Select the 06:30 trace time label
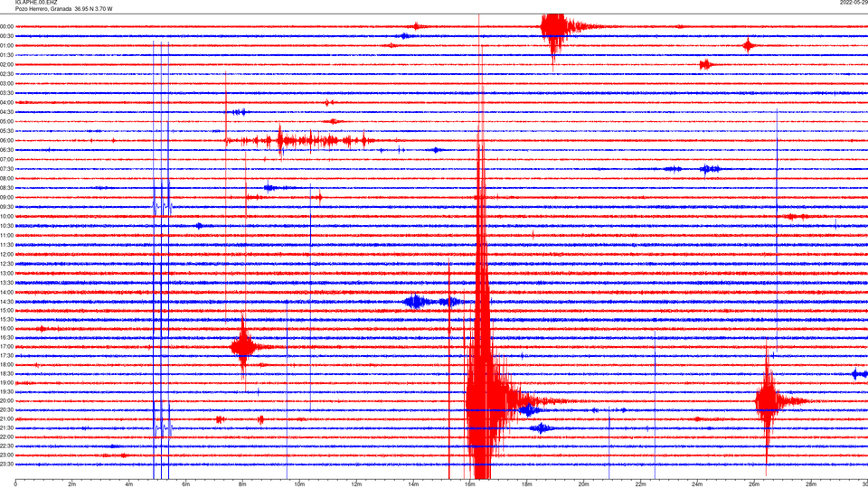Viewport: 868px width, 488px height. pos(7,150)
